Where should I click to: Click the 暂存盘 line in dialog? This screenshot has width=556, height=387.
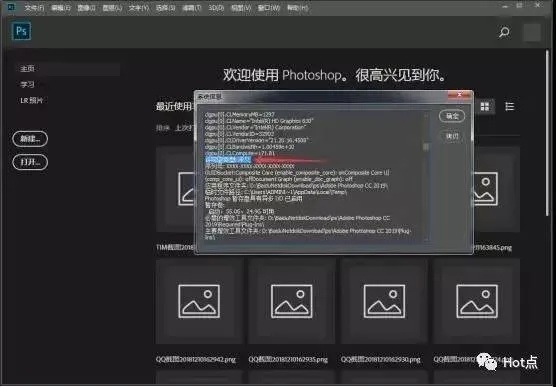[x=215, y=205]
